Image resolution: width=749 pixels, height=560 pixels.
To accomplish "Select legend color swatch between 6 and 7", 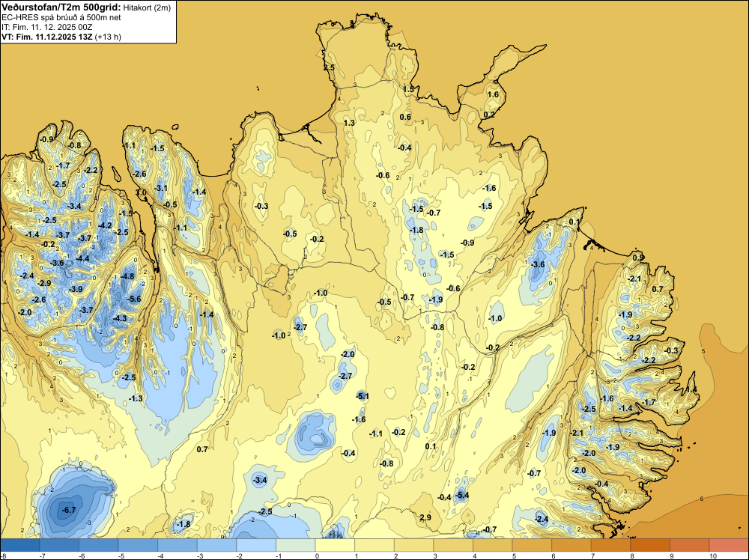I will point(571,545).
